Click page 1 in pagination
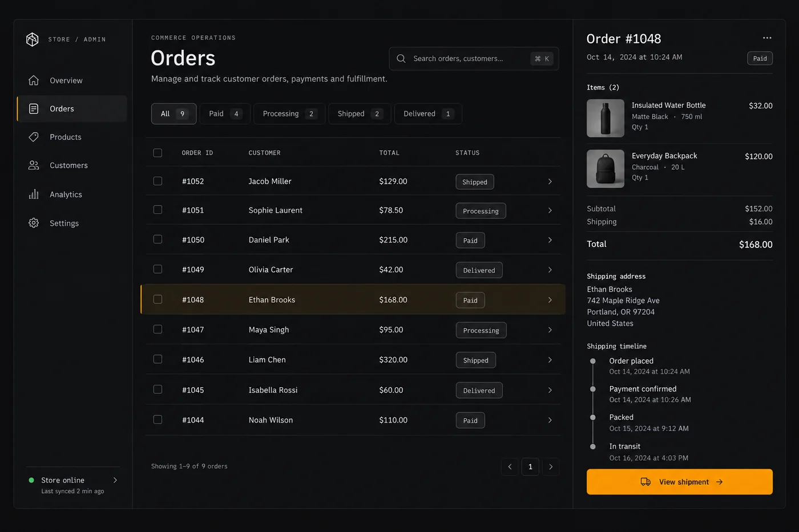 tap(530, 466)
